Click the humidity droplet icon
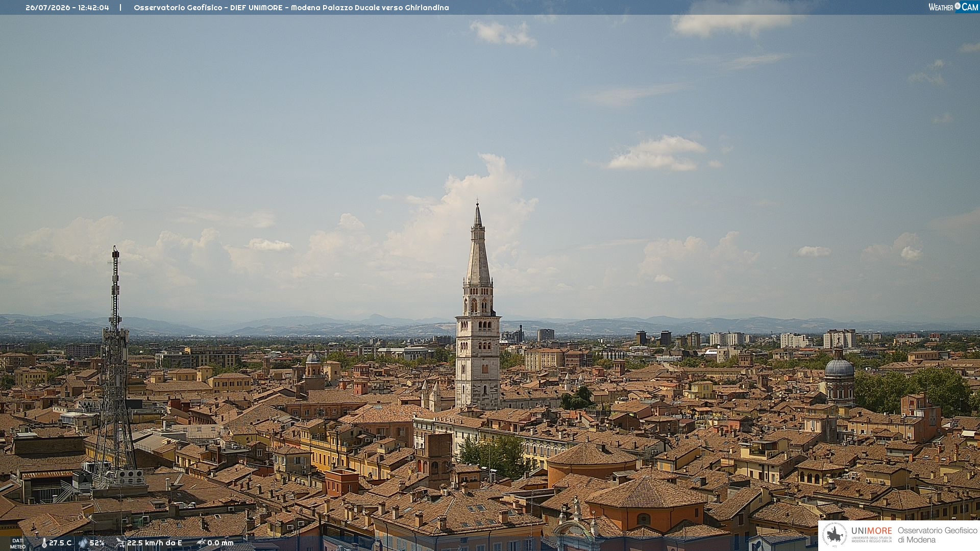 point(83,543)
